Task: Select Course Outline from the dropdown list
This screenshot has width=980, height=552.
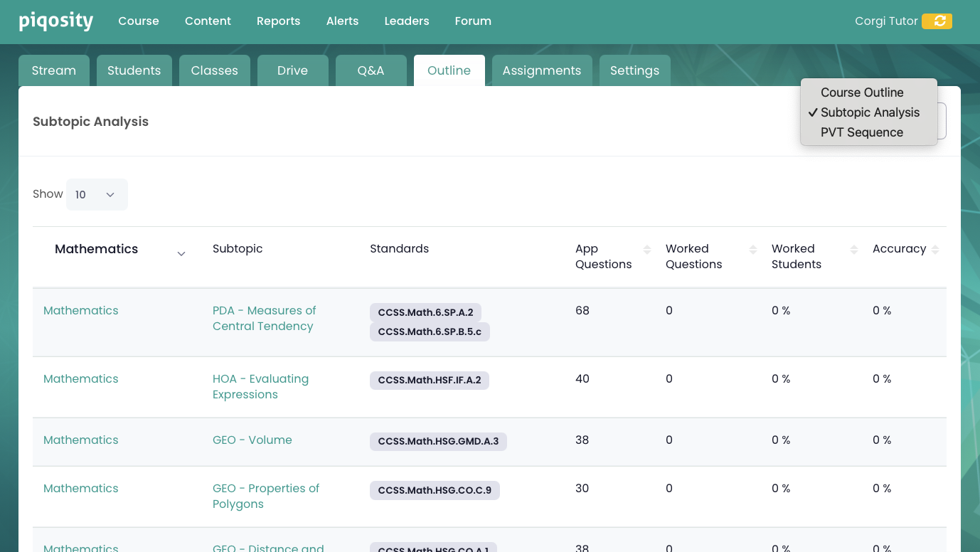Action: point(862,92)
